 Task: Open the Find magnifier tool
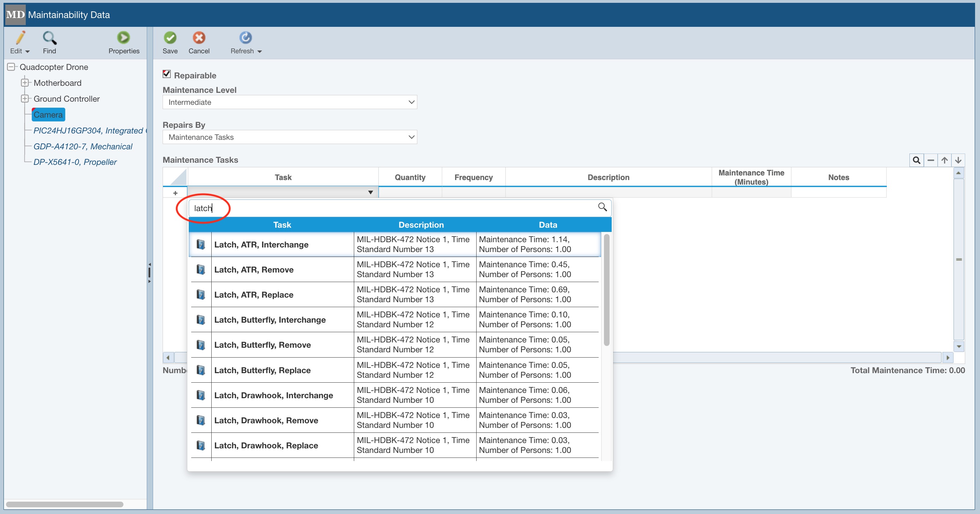[49, 37]
